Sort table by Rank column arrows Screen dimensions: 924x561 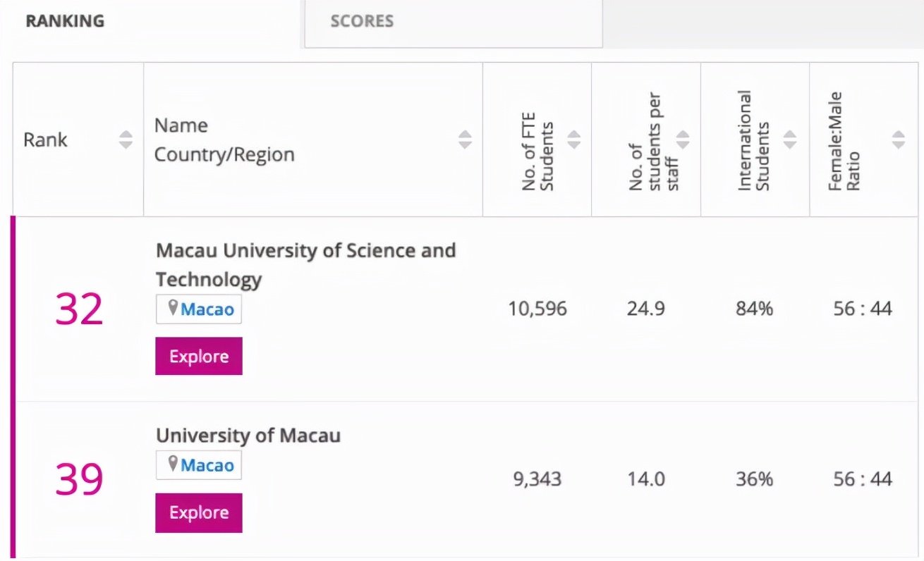click(x=126, y=140)
